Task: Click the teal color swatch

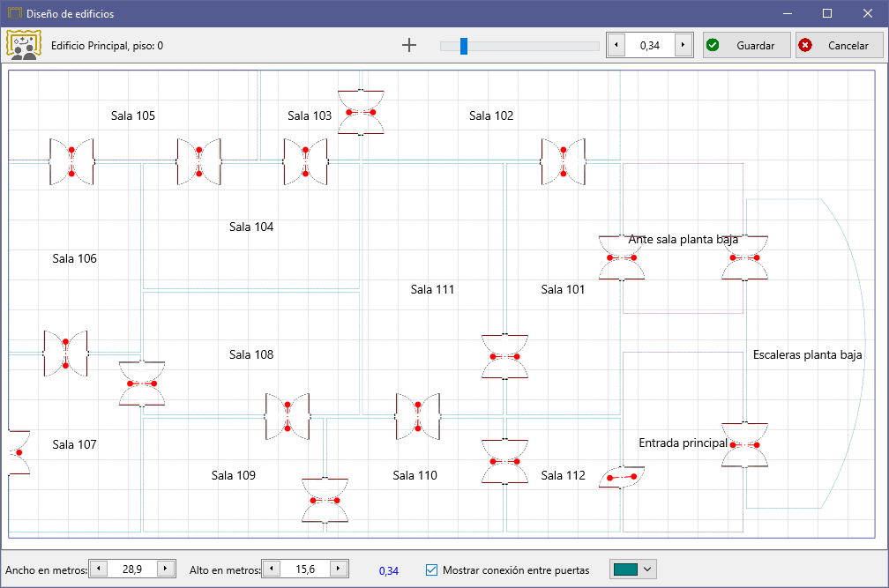Action: [626, 569]
